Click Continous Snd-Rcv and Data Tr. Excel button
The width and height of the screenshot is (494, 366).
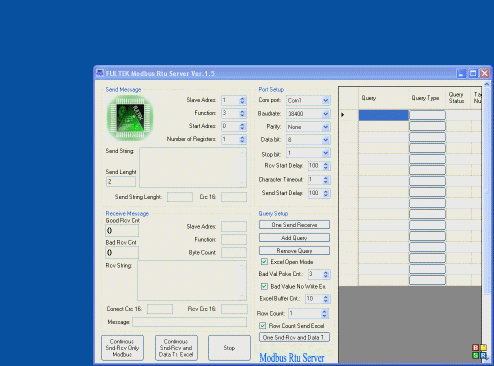(x=176, y=348)
